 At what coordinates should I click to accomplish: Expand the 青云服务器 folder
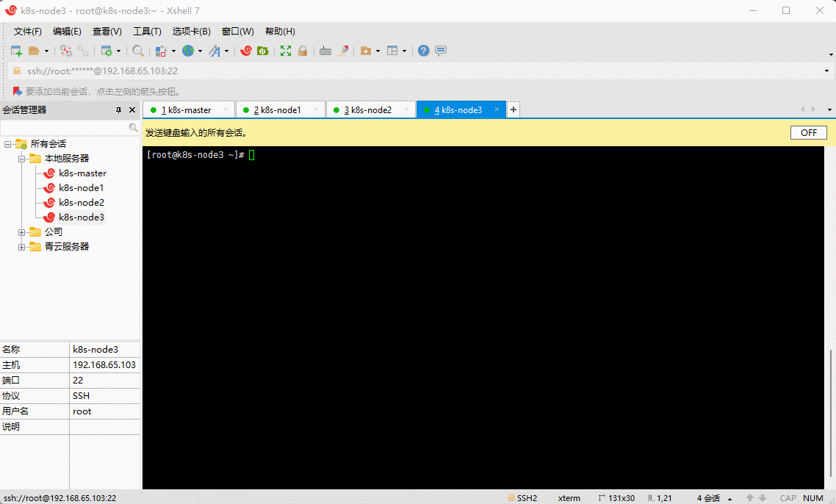click(x=21, y=247)
